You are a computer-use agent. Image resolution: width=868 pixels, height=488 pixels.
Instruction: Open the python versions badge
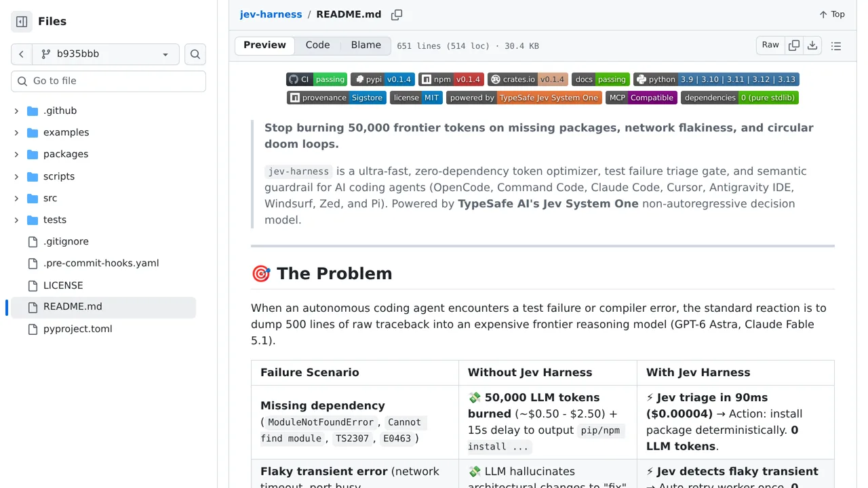716,79
